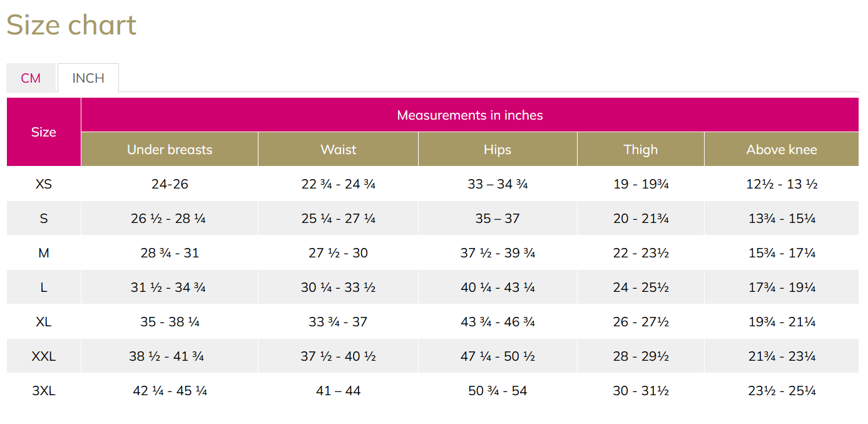Click hips value 35 – 37 cell
The image size is (868, 424).
(x=498, y=219)
